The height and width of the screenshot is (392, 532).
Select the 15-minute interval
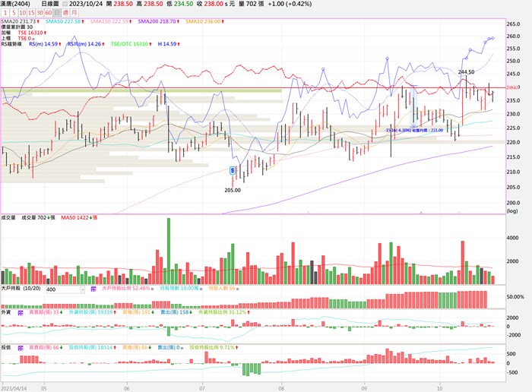[x=31, y=13]
